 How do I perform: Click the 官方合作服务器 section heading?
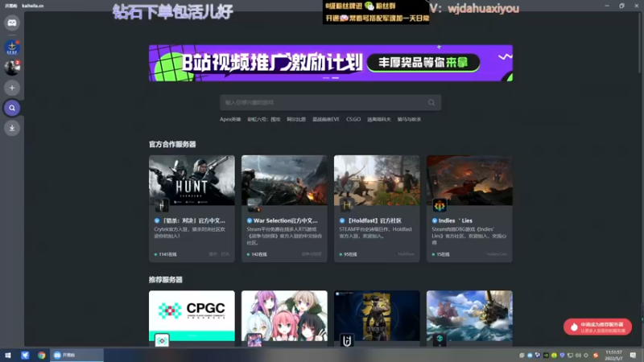pyautogui.click(x=172, y=145)
